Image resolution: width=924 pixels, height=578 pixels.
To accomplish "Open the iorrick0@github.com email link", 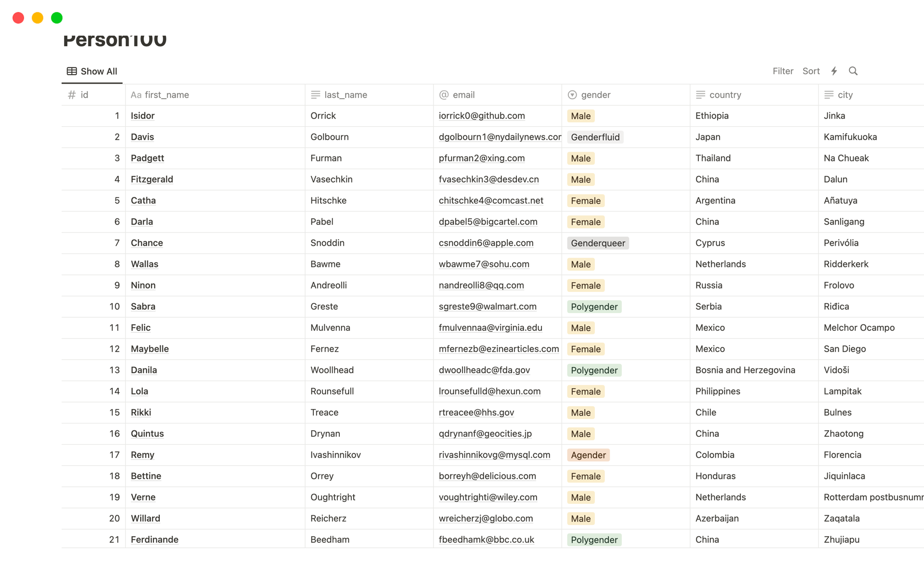I will [481, 116].
